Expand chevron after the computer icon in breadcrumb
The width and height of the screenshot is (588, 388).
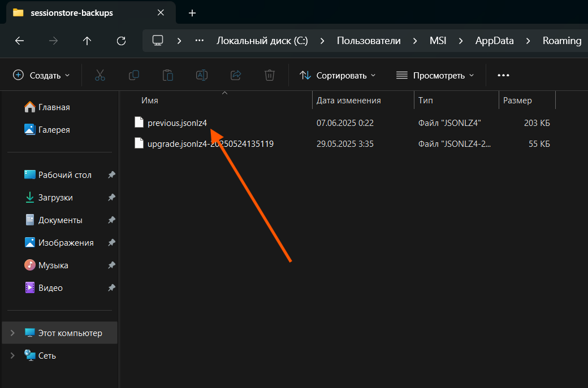coord(179,41)
